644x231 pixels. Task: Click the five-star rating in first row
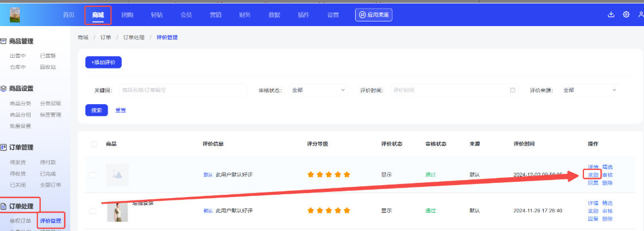click(329, 175)
